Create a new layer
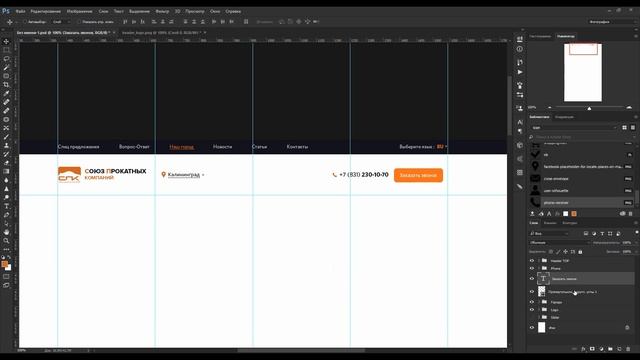The image size is (640, 360). pyautogui.click(x=619, y=349)
